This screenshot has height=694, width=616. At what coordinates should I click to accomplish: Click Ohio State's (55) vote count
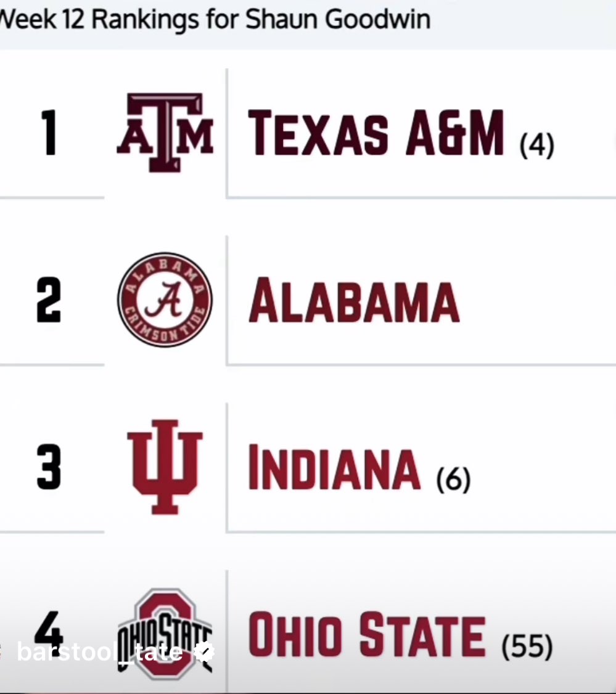click(526, 647)
